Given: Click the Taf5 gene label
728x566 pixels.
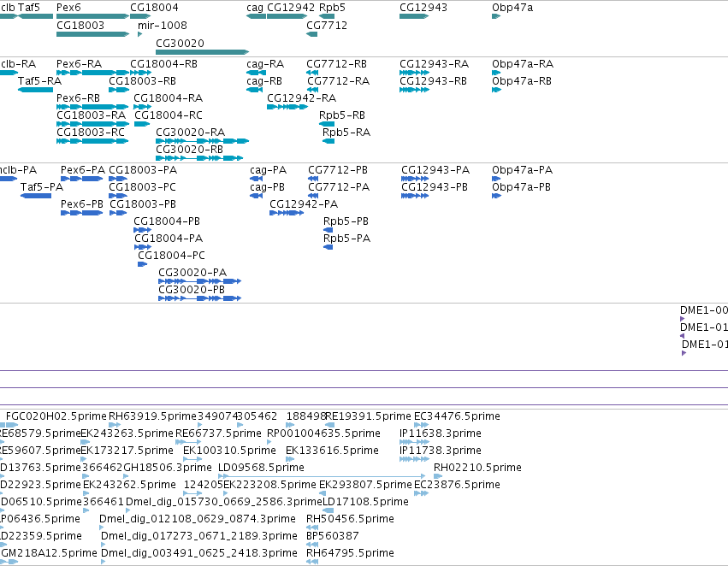Looking at the screenshot, I should click(x=29, y=8).
